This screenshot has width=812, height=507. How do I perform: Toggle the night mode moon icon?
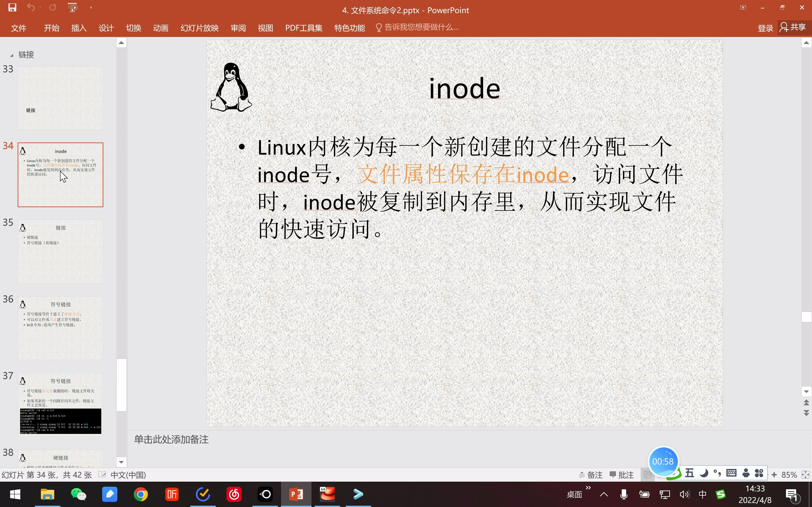[x=704, y=473]
